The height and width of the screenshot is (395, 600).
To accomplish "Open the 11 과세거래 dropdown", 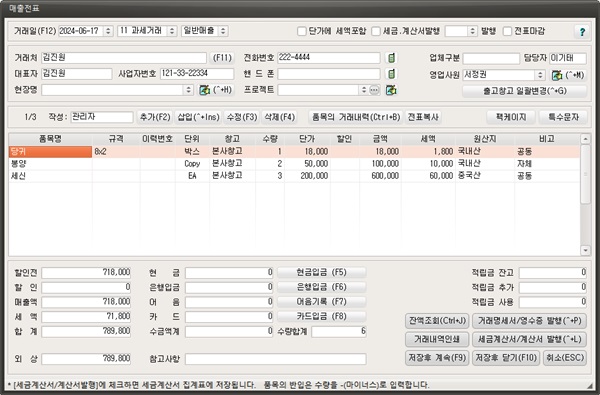I will [x=172, y=31].
